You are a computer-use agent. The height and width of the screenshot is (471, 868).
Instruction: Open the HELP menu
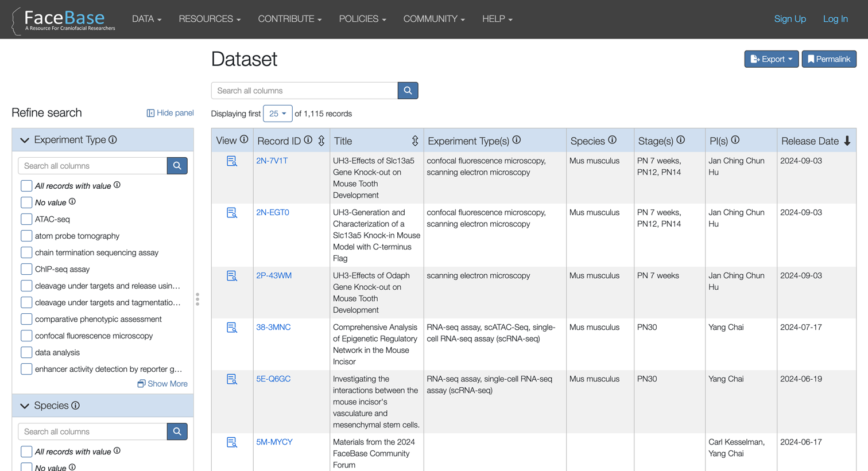tap(496, 19)
